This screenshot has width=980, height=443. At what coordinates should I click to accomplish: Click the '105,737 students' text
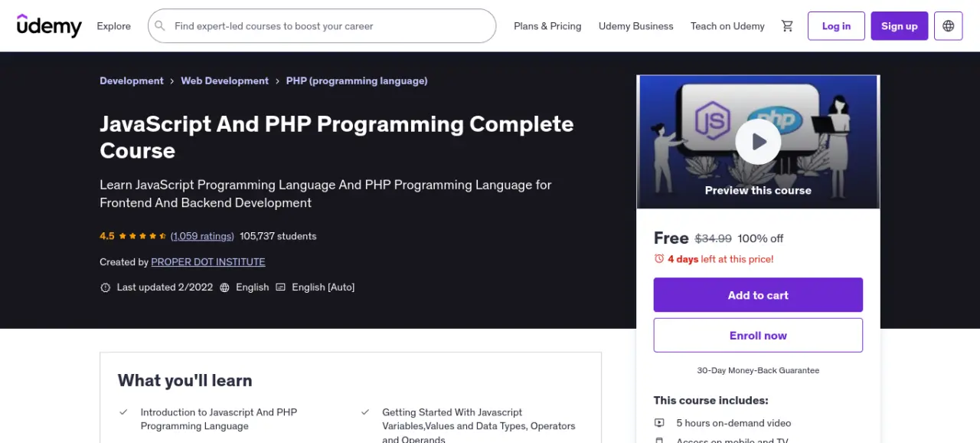pyautogui.click(x=278, y=236)
